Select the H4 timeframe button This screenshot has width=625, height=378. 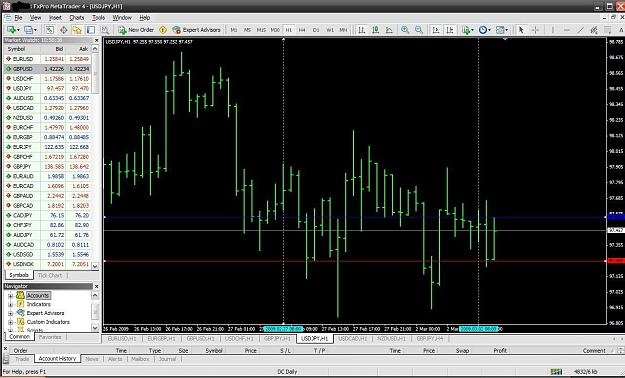click(x=302, y=30)
